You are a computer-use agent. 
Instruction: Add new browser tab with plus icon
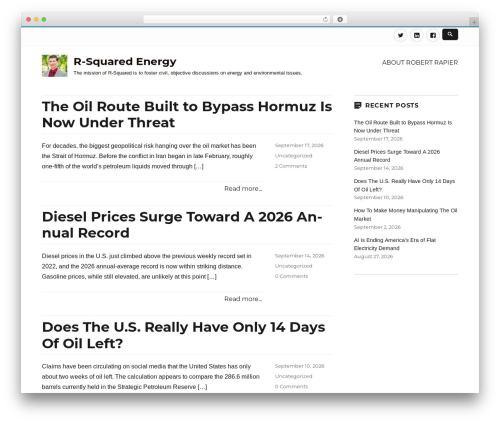point(474,22)
